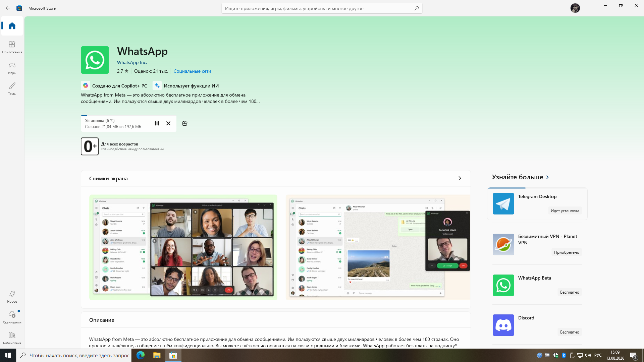
Task: Open the notification center icon
Action: pyautogui.click(x=634, y=356)
